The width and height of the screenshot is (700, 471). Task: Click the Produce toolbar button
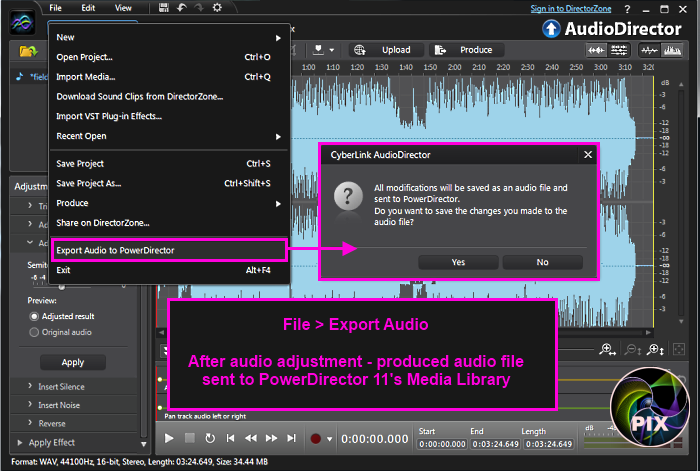pos(467,50)
